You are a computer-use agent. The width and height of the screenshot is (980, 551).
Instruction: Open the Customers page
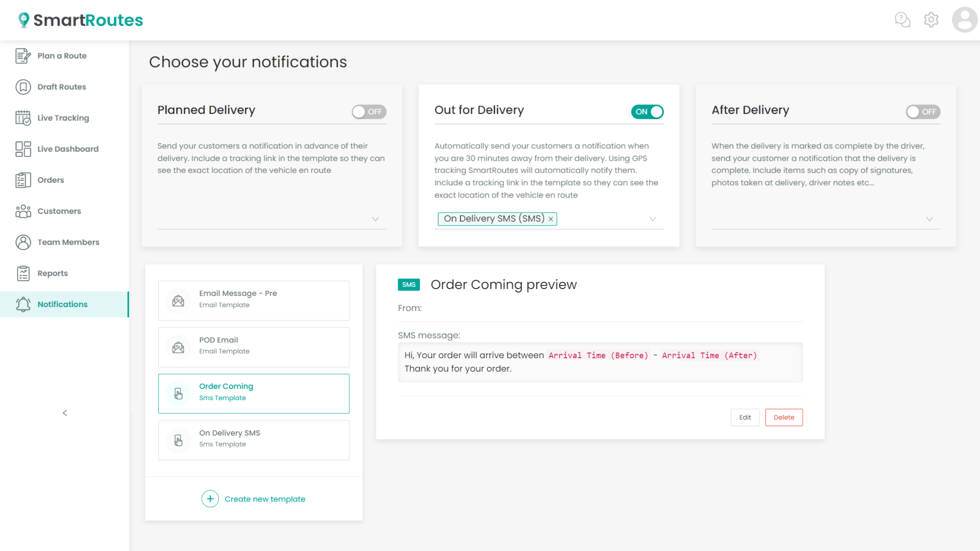[x=64, y=211]
